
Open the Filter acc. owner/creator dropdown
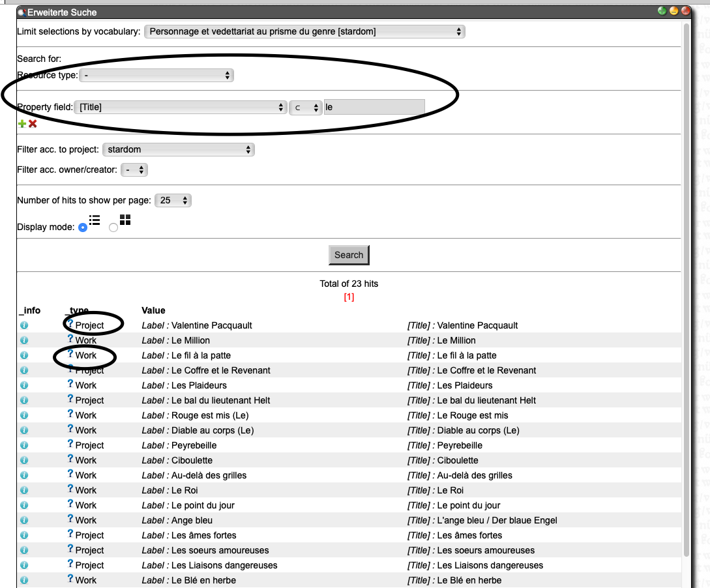tap(134, 170)
